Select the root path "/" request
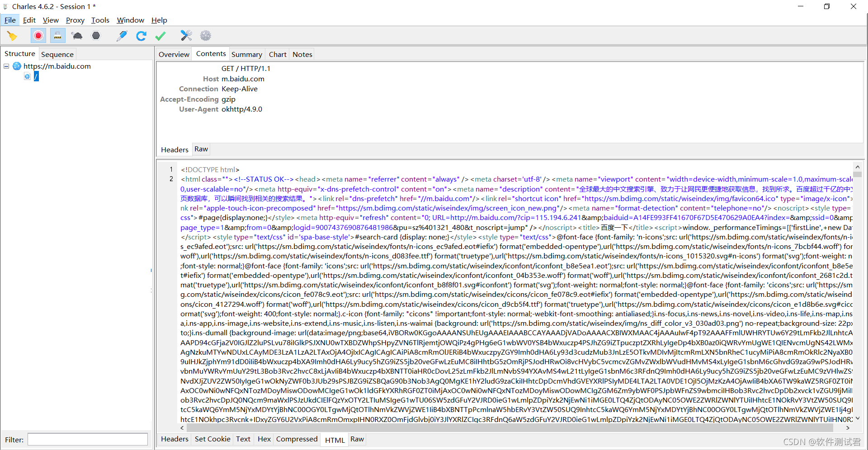868x450 pixels. pyautogui.click(x=36, y=76)
